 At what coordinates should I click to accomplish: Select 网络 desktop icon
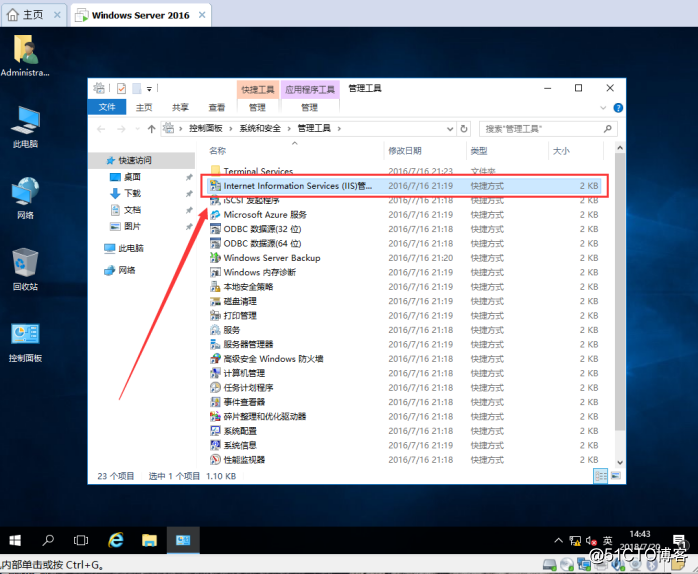click(x=25, y=198)
